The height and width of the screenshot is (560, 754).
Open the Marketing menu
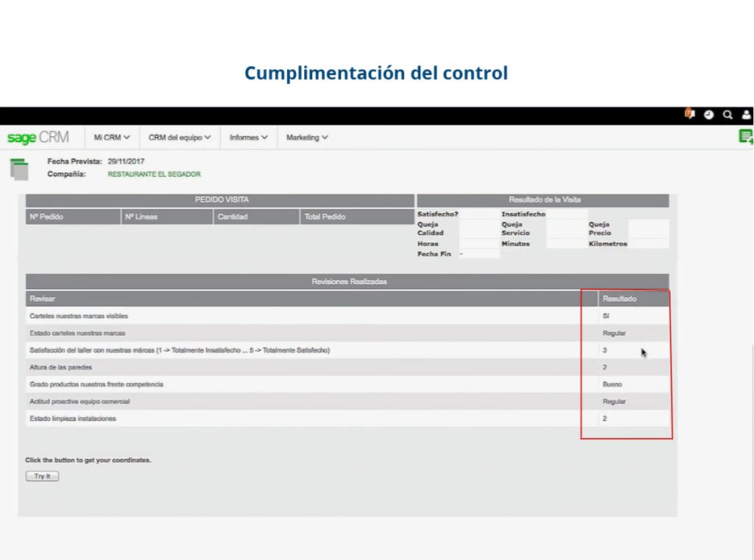pyautogui.click(x=306, y=137)
